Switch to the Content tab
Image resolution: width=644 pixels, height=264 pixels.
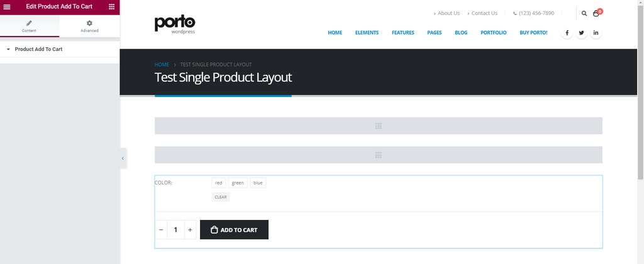(x=29, y=26)
